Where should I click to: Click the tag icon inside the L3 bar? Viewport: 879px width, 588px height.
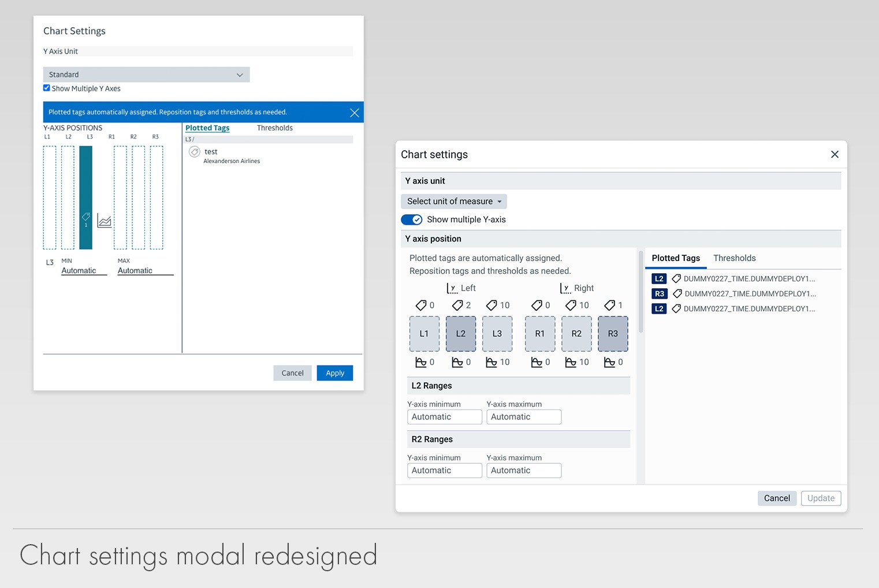tap(86, 217)
